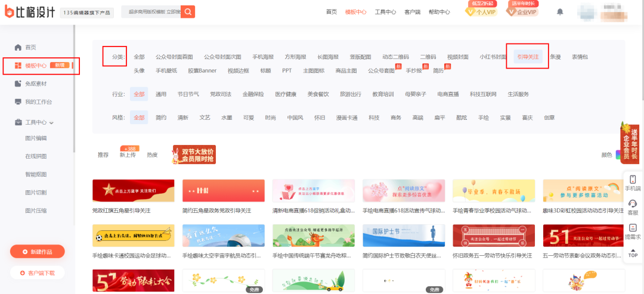The width and height of the screenshot is (644, 294).
Task: Open 模板中心 in the left sidebar
Action: [36, 66]
